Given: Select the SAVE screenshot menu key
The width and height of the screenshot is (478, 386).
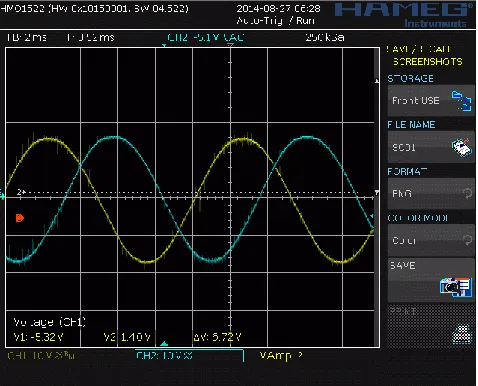Looking at the screenshot, I should click(x=431, y=279).
